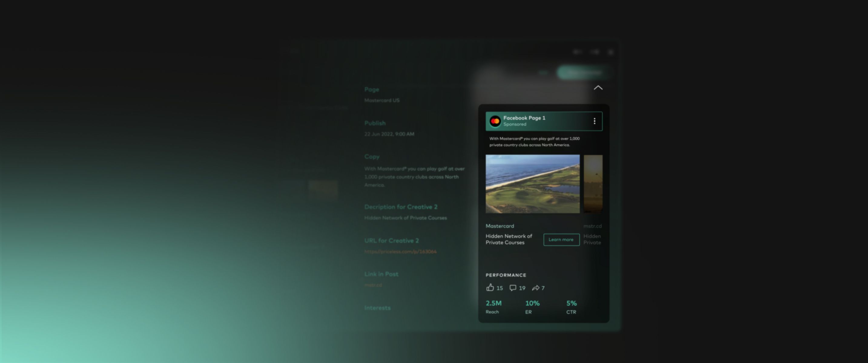This screenshot has width=868, height=363.
Task: Click the Mastercard logo avatar
Action: [495, 121]
